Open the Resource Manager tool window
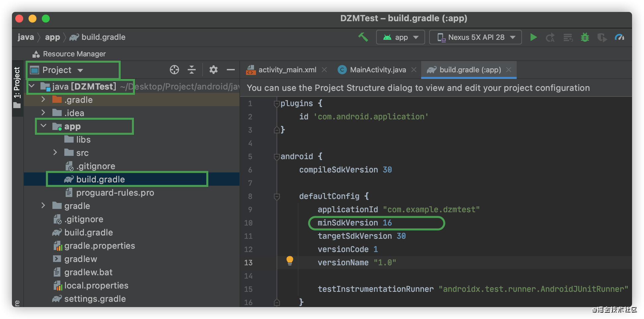 69,54
